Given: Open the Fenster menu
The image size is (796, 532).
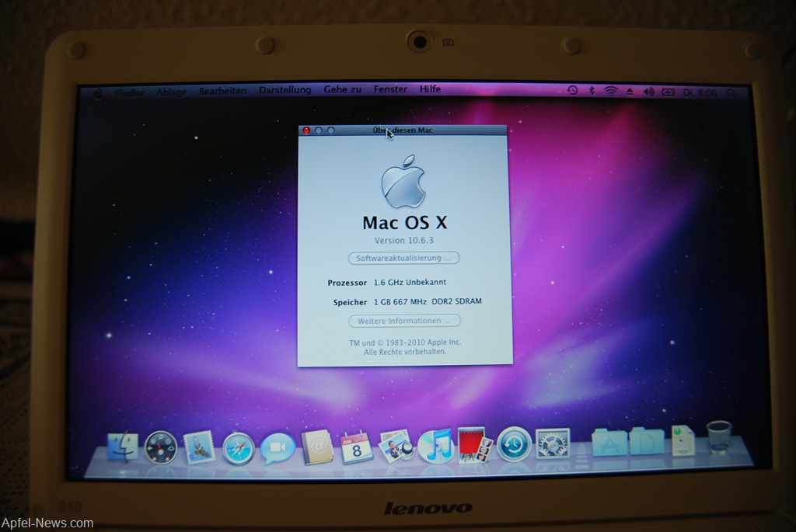Looking at the screenshot, I should 390,89.
